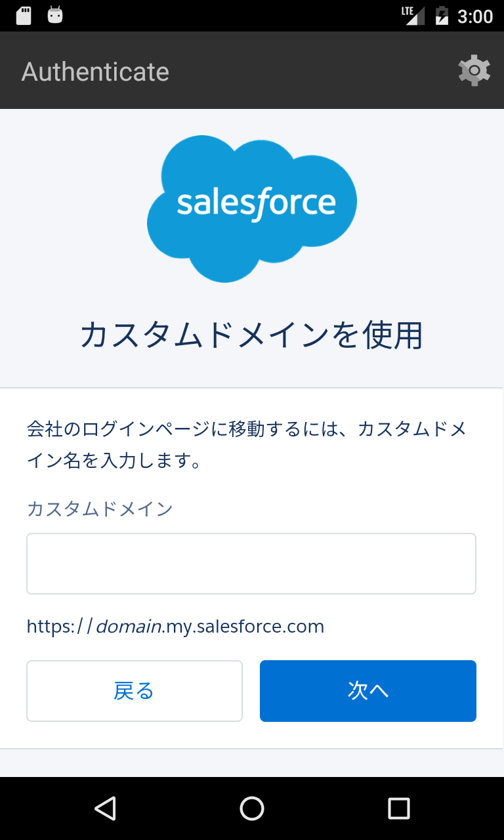The width and height of the screenshot is (504, 840).
Task: Open recent apps with the square button
Action: (x=398, y=808)
